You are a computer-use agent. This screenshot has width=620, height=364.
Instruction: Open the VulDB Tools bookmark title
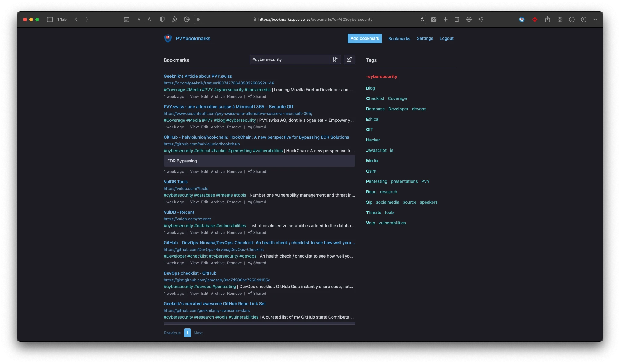pos(176,182)
